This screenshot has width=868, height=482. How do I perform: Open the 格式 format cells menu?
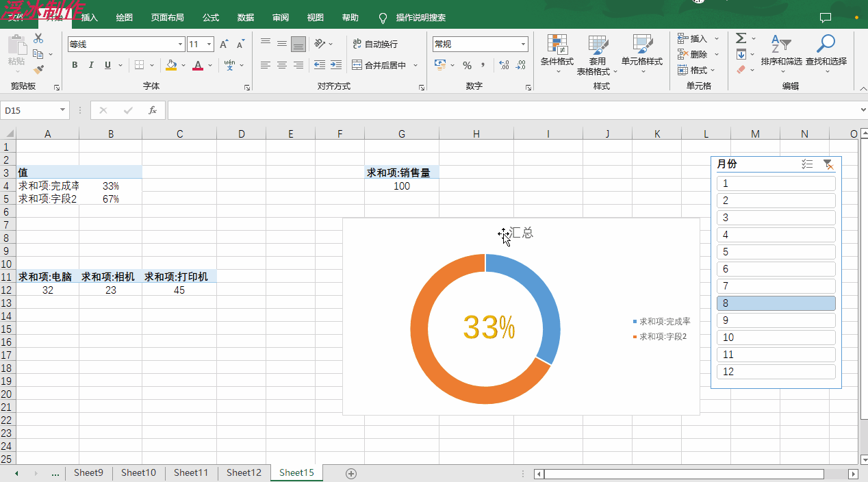tap(696, 70)
